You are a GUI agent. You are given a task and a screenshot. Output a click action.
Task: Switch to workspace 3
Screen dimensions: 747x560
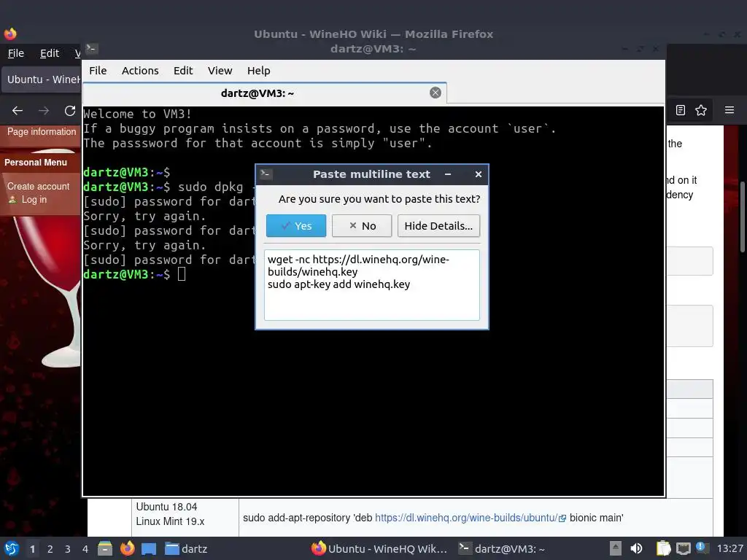coord(68,549)
